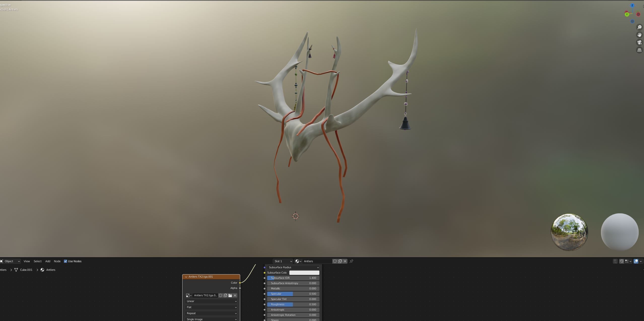Screen dimensions: 644x321
Task: Toggle the node editor overlays icon
Action: click(x=636, y=261)
